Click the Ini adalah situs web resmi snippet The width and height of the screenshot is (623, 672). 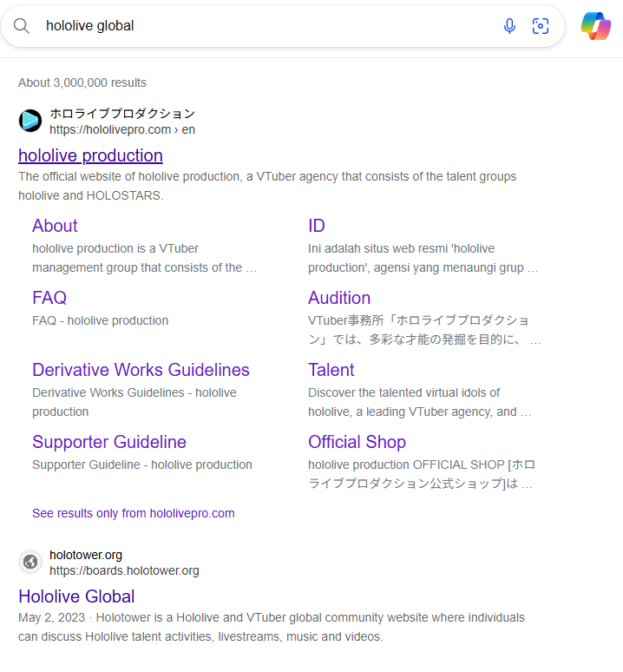(x=423, y=258)
